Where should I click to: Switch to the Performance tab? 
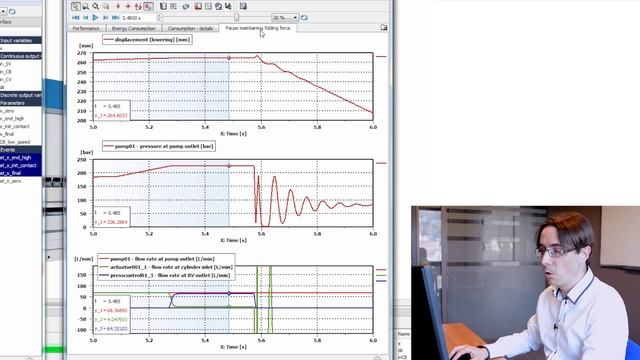(x=86, y=28)
